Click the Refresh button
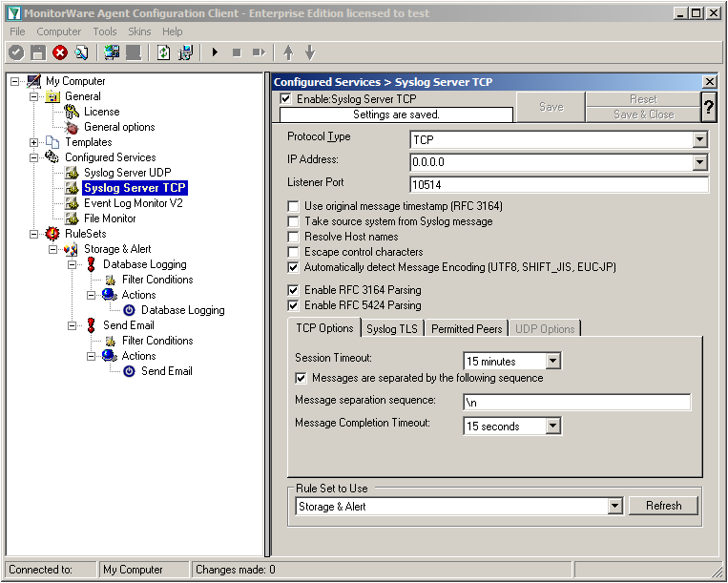Viewport: 728px width, 583px height. click(663, 506)
